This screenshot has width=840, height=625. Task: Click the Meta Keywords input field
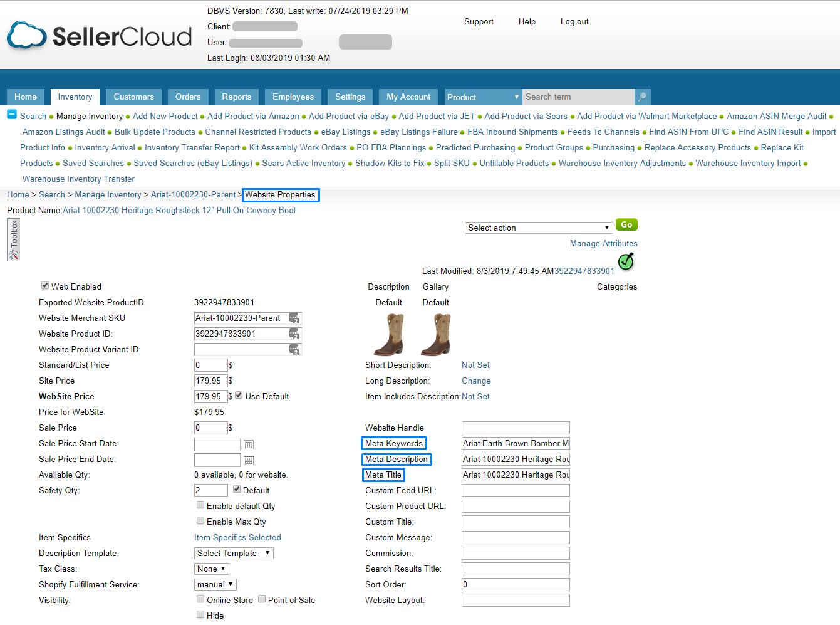[516, 443]
